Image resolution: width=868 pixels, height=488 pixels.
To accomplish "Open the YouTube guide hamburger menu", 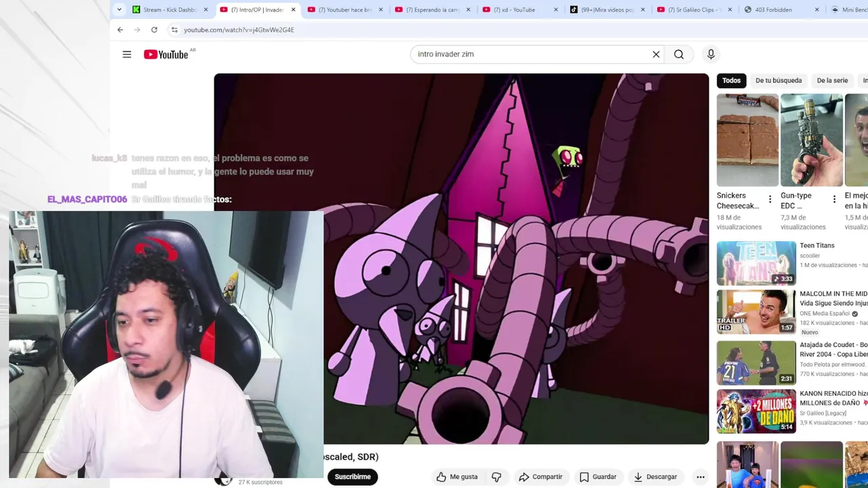I will point(127,54).
